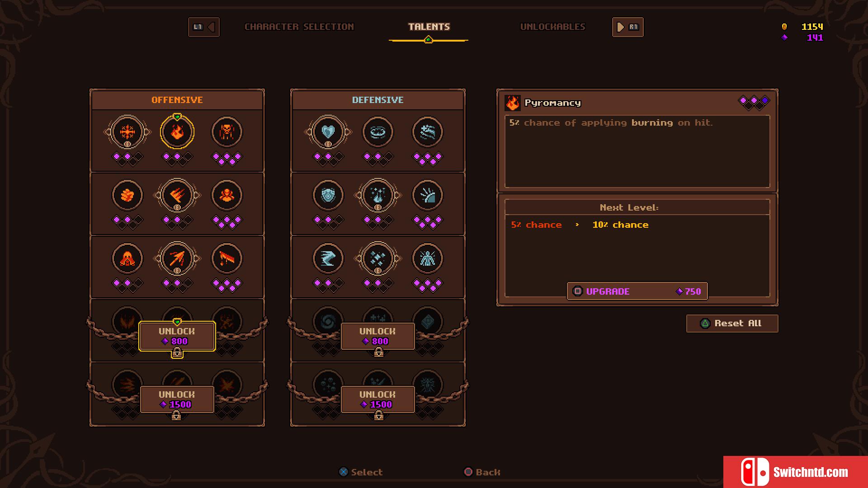Go to next tab with R1 arrow
The height and width of the screenshot is (488, 868).
pyautogui.click(x=627, y=27)
